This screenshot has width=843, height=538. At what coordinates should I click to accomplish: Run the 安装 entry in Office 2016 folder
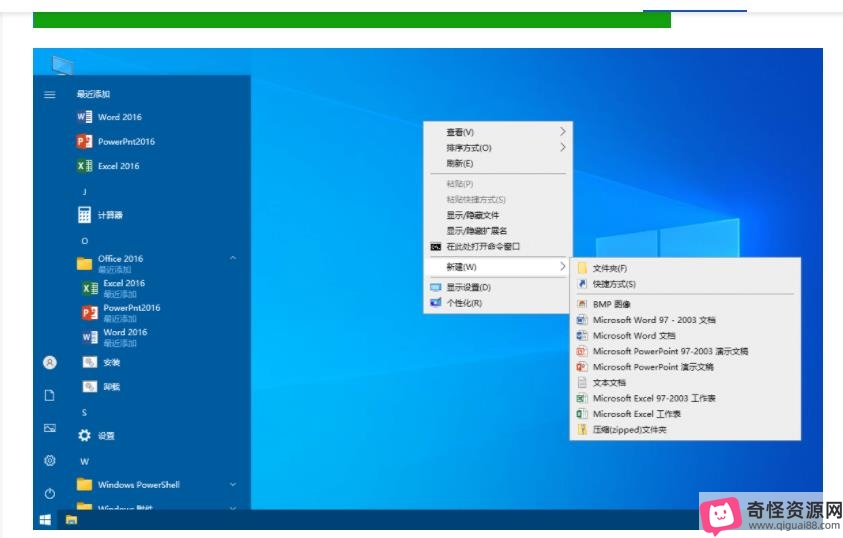pyautogui.click(x=101, y=362)
